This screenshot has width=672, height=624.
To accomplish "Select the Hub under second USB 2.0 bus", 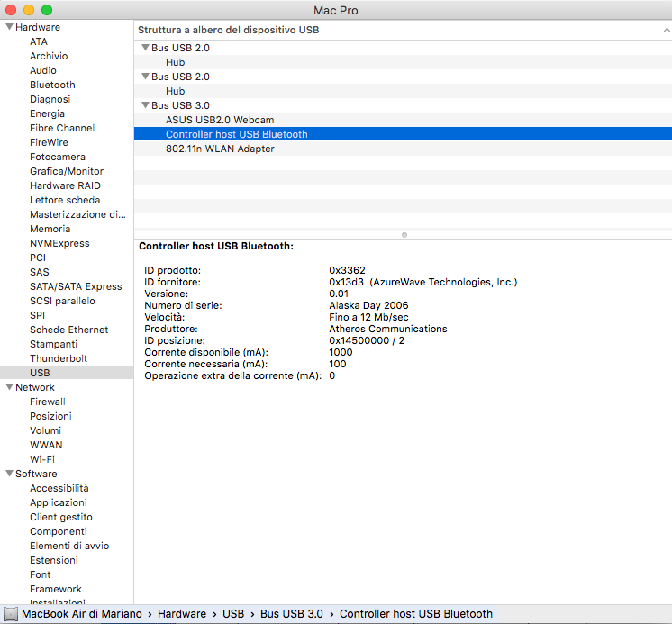I will point(175,91).
